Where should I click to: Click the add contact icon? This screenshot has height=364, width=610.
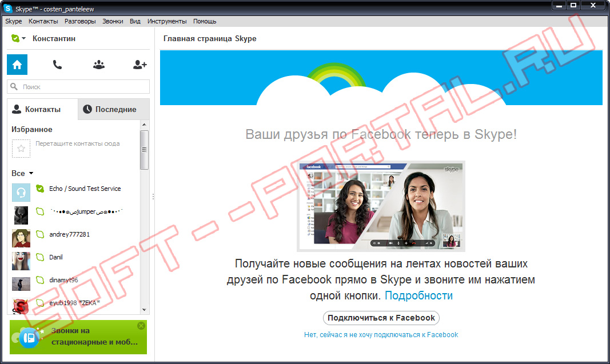click(139, 65)
